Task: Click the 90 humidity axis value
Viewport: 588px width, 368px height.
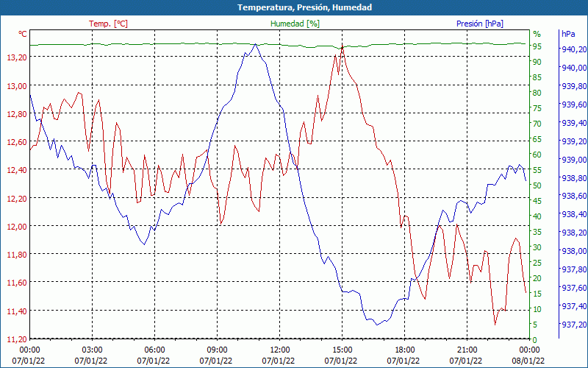Action: [537, 62]
